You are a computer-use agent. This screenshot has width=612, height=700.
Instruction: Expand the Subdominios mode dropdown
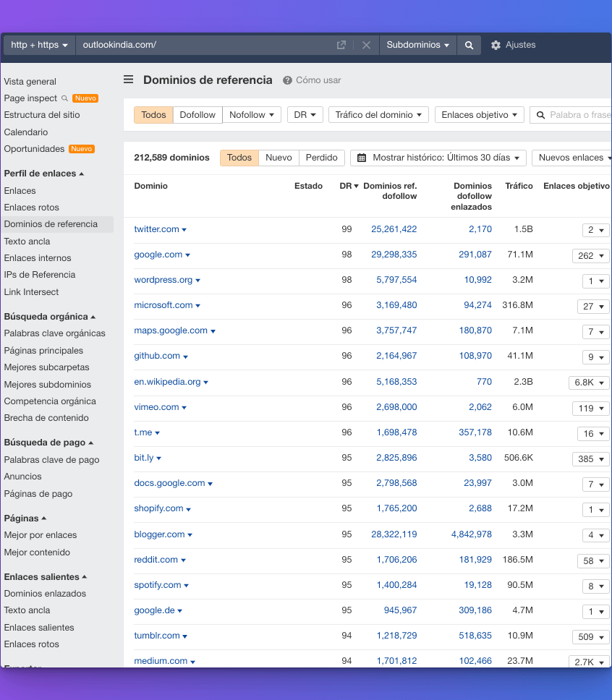click(417, 45)
